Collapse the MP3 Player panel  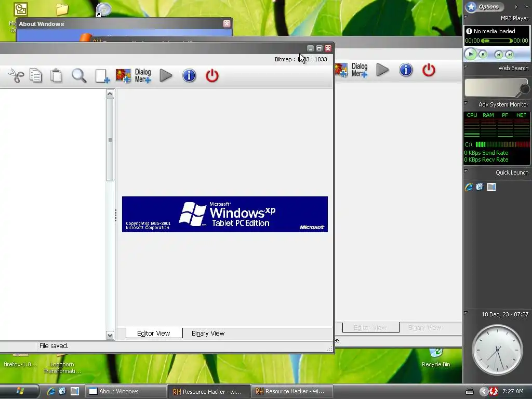coord(466,17)
